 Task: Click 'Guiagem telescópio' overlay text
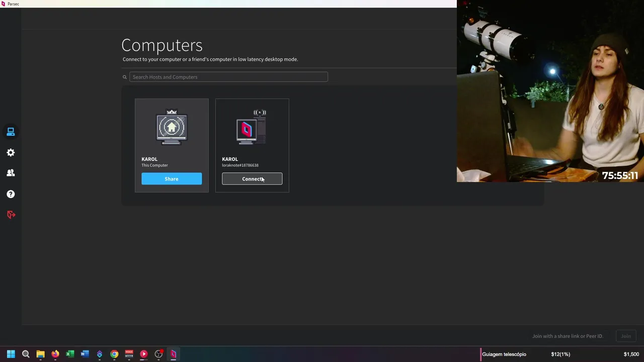click(504, 354)
